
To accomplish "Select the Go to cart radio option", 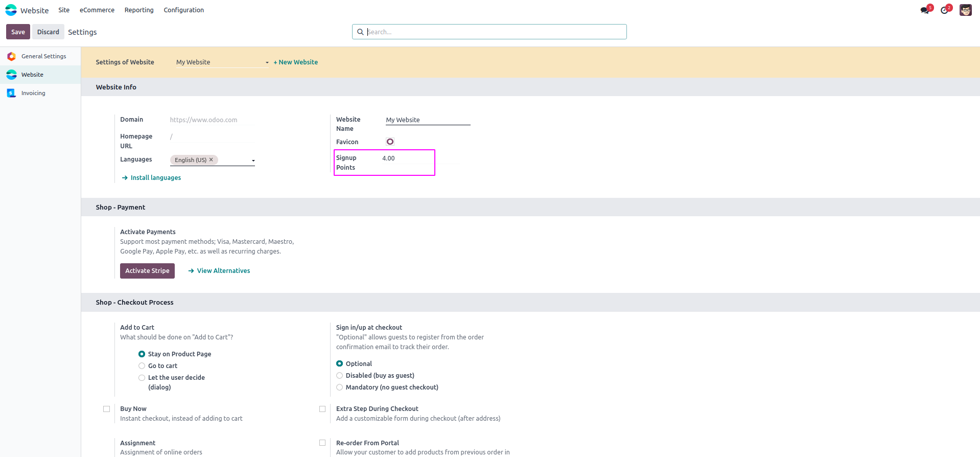I will (142, 366).
